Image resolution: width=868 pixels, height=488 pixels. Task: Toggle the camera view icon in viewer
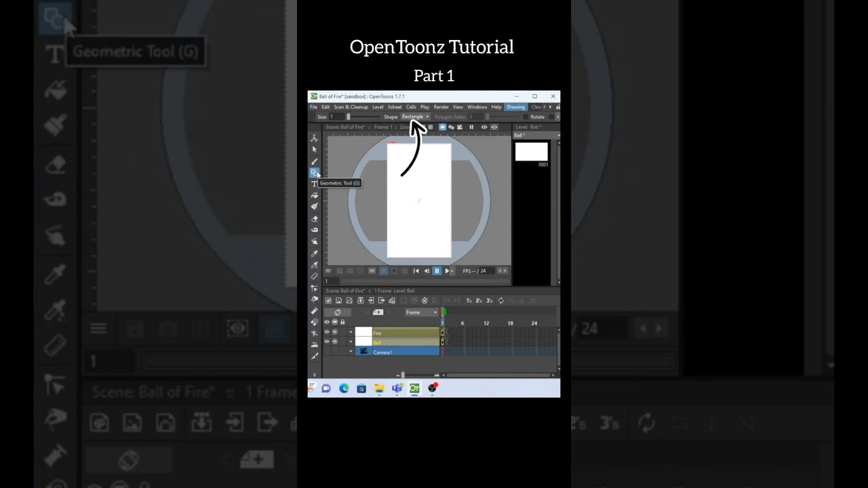tap(460, 127)
